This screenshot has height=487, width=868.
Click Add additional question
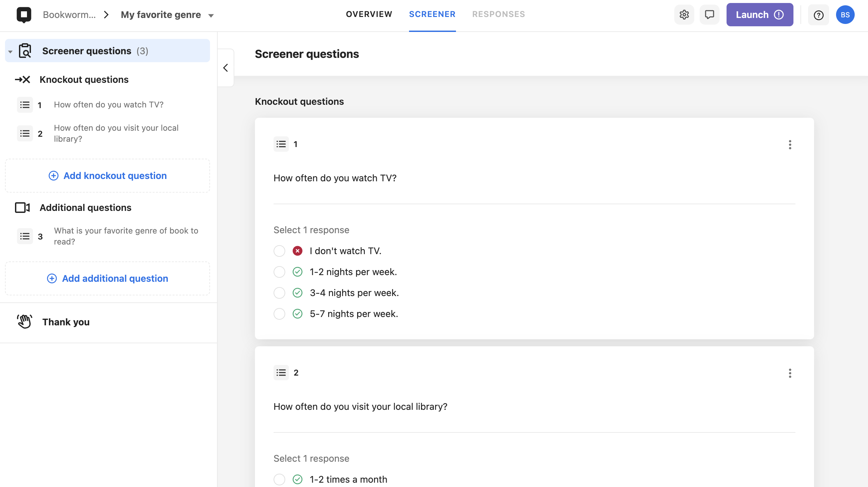click(108, 278)
